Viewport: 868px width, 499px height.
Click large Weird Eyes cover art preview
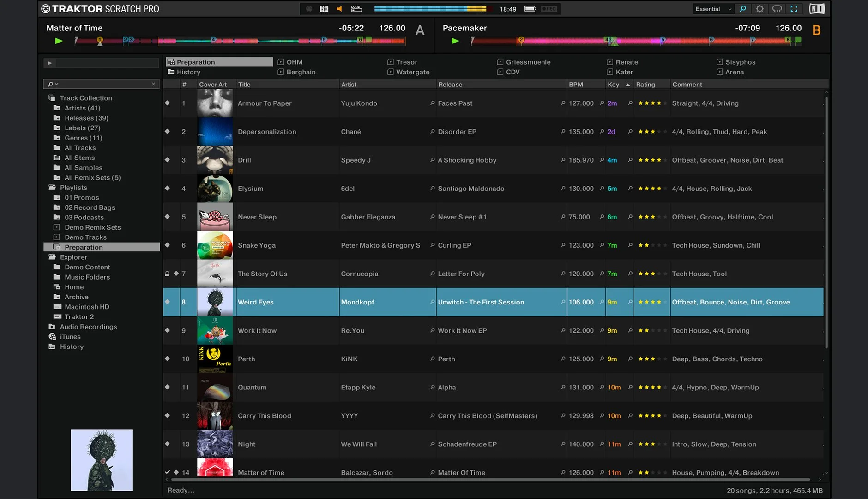coord(102,460)
